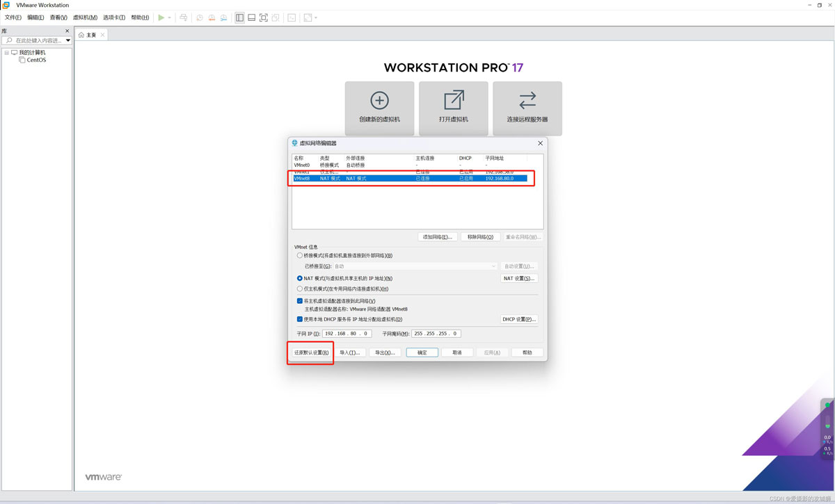This screenshot has width=835, height=504.
Task: Uncheck the local DHCP service checkbox
Action: (x=300, y=320)
